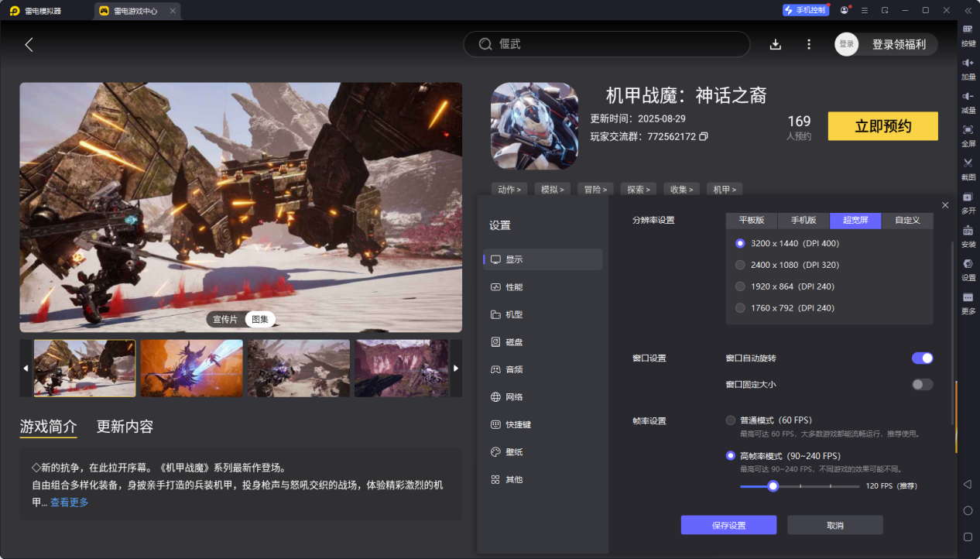This screenshot has width=980, height=559.
Task: Open the three-dot more options menu
Action: [809, 44]
